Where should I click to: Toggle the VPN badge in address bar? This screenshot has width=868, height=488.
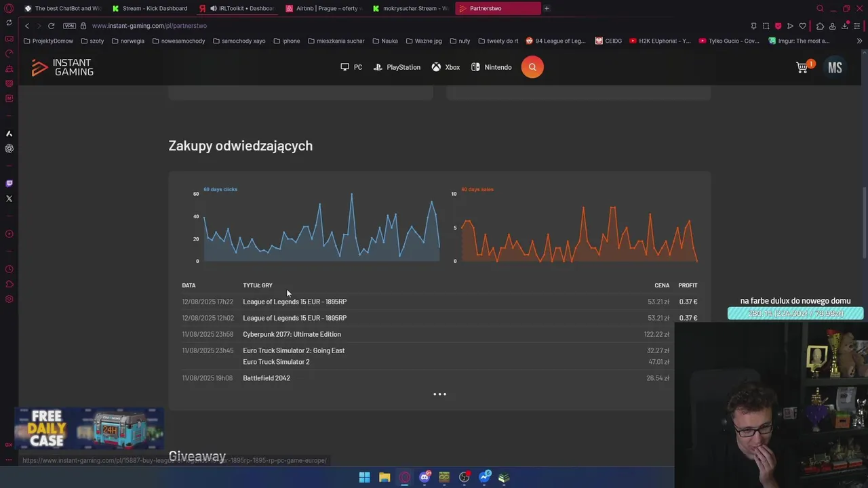69,26
